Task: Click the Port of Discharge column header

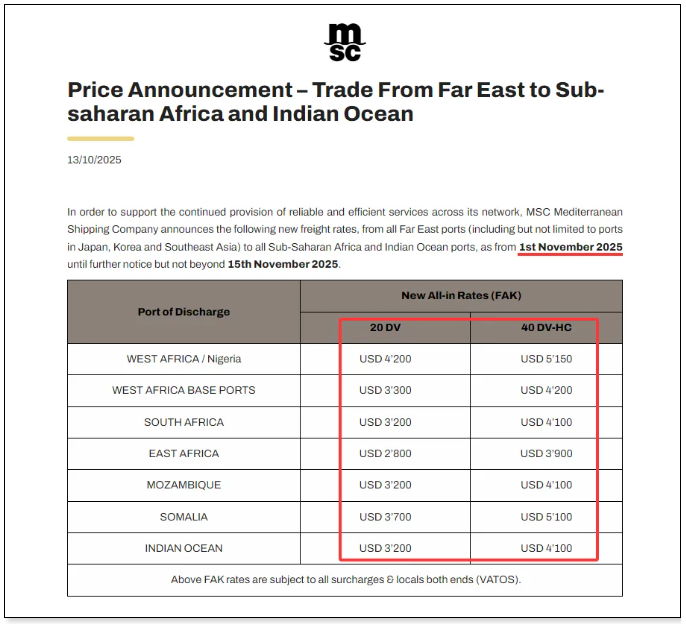Action: click(x=184, y=312)
